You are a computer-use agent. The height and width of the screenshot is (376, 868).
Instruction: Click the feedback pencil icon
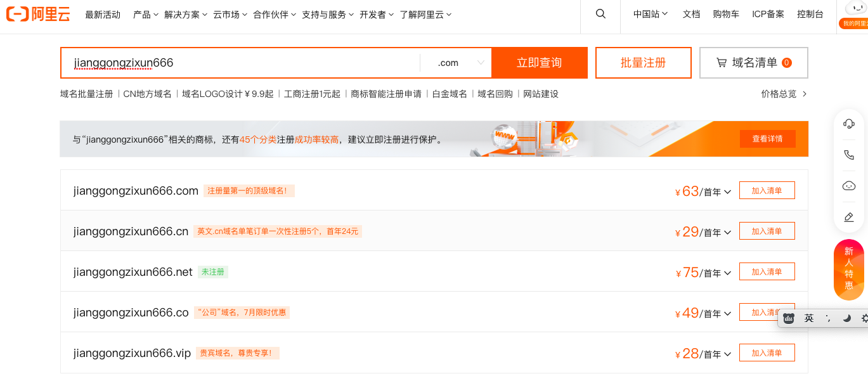848,217
